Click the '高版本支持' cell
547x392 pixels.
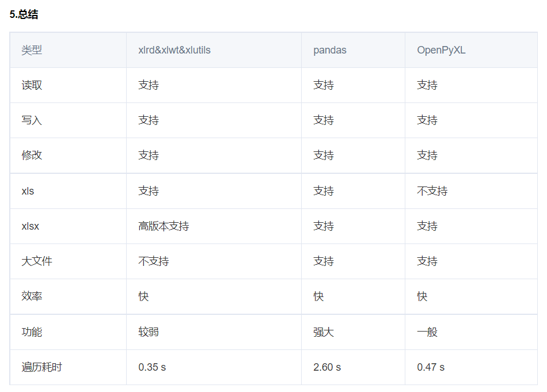164,226
